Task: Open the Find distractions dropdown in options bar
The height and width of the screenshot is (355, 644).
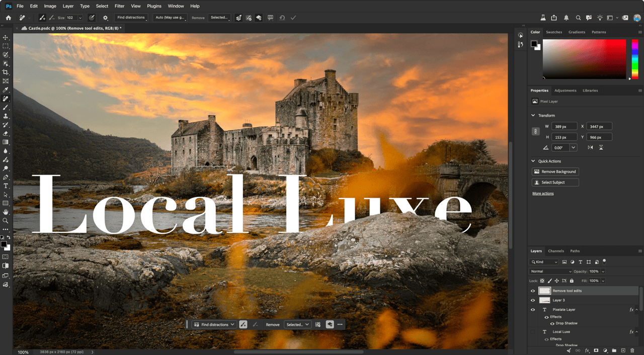Action: (x=131, y=18)
